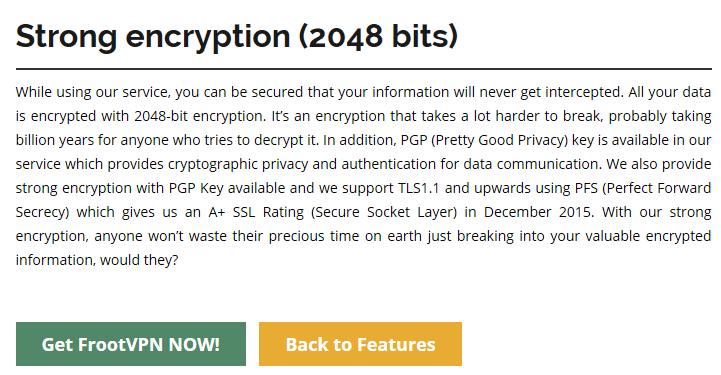Click the words 'While using our service'

pos(93,92)
